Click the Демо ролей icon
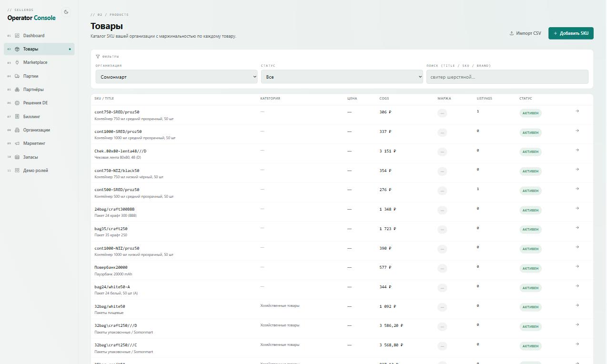The image size is (607, 364). coord(17,171)
